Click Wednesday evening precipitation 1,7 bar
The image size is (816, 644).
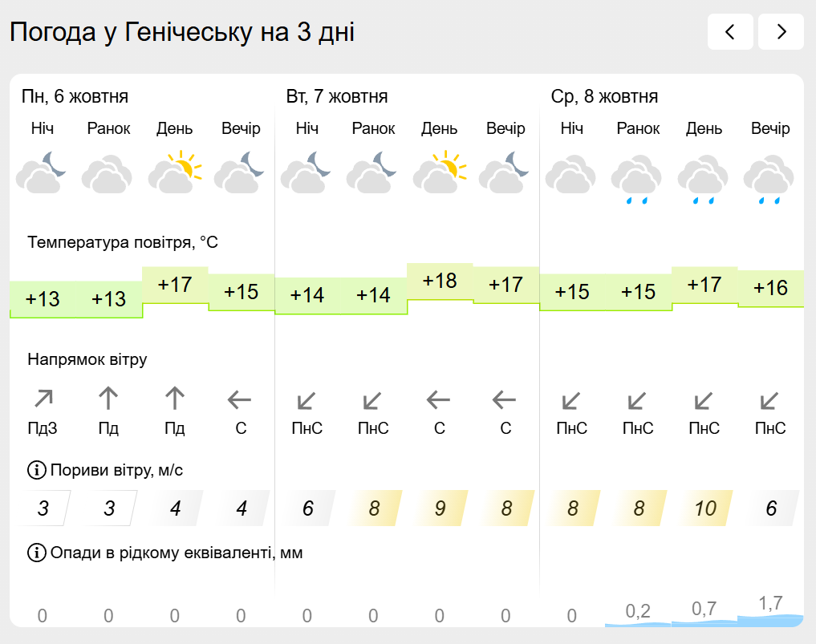770,610
